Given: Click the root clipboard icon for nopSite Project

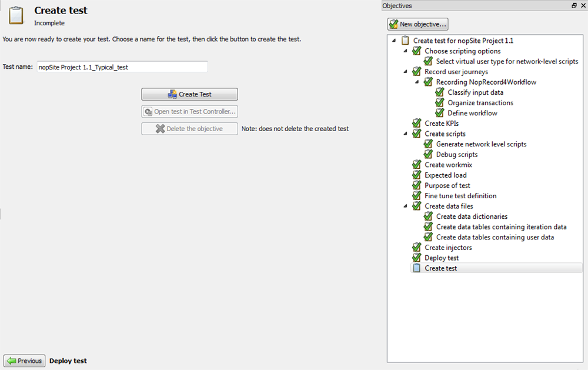Looking at the screenshot, I should point(405,41).
